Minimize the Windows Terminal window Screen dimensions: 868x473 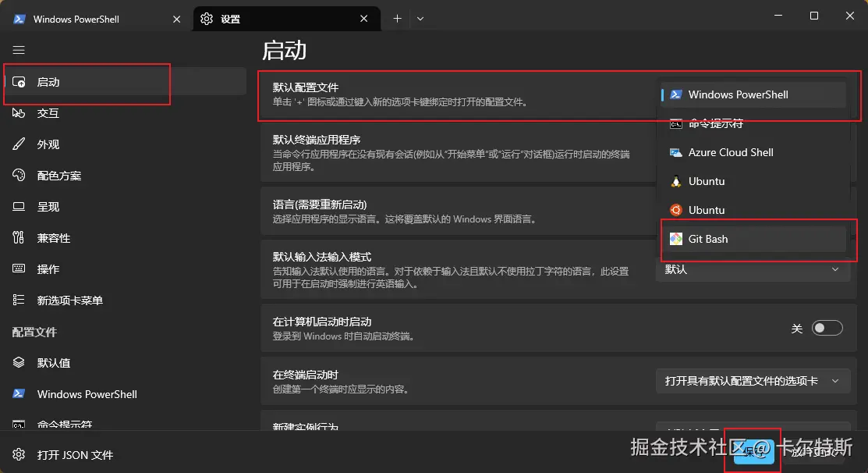point(778,16)
